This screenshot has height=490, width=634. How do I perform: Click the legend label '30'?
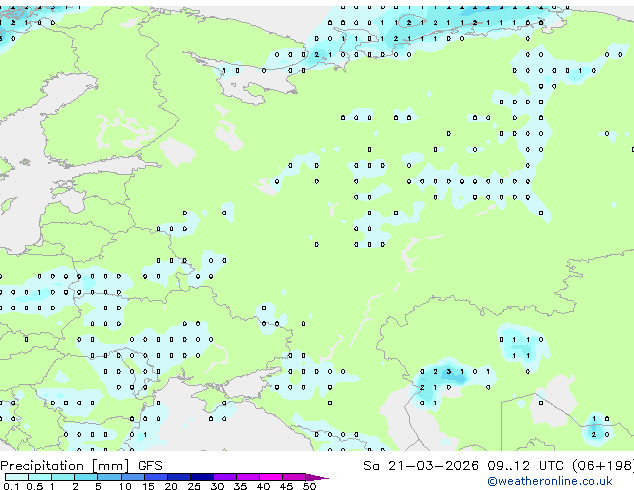(217, 486)
